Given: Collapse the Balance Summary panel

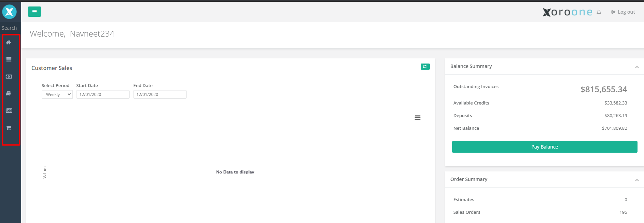Looking at the screenshot, I should (637, 67).
